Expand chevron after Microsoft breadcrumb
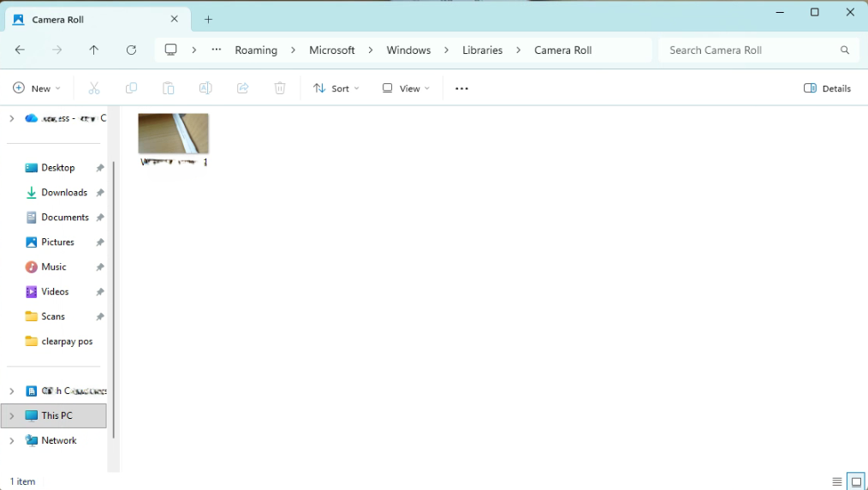868x490 pixels. [x=371, y=50]
